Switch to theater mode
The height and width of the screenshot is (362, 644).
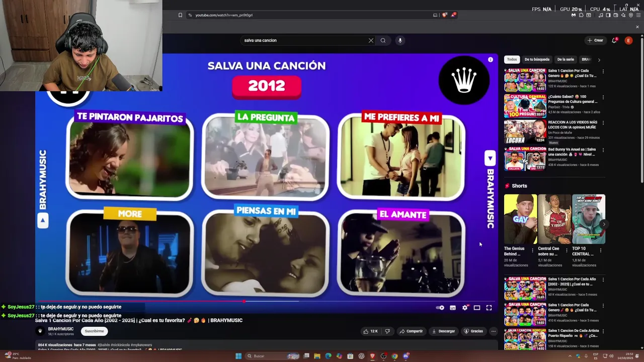point(477,308)
